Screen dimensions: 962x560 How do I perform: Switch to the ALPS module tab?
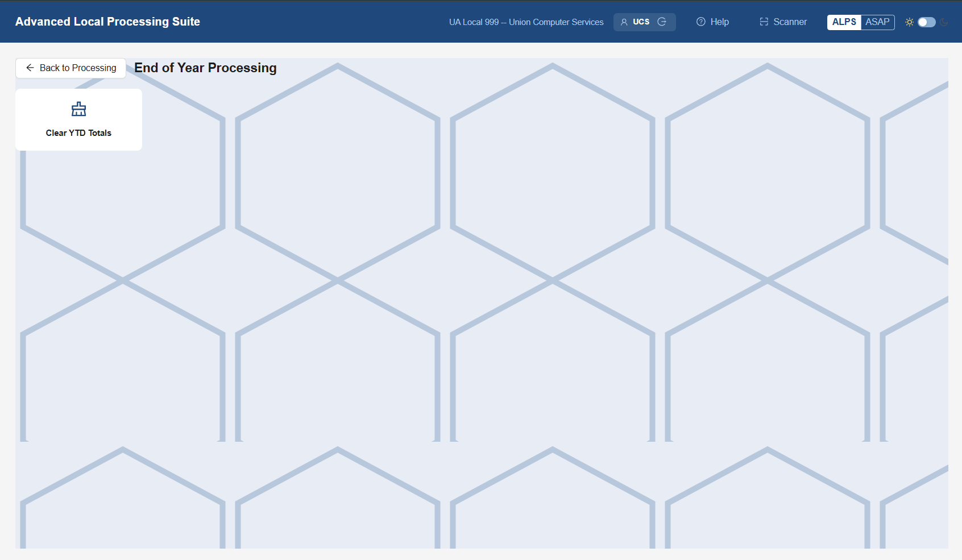[844, 22]
